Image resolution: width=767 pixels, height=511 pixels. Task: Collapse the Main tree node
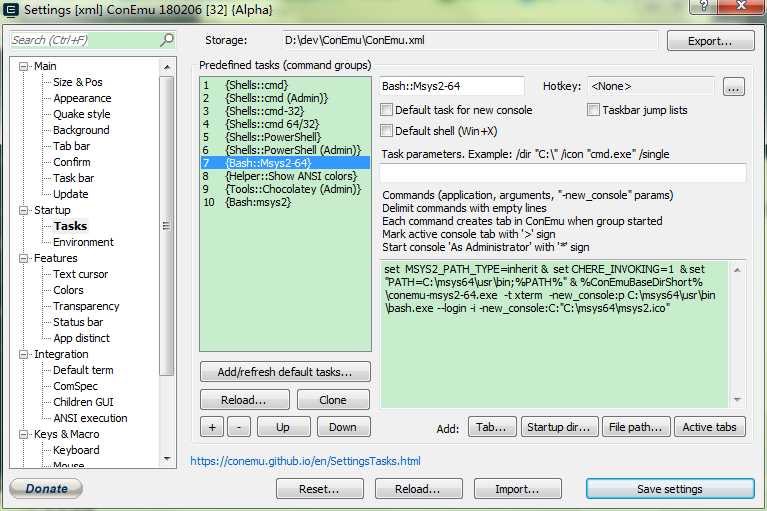point(23,66)
